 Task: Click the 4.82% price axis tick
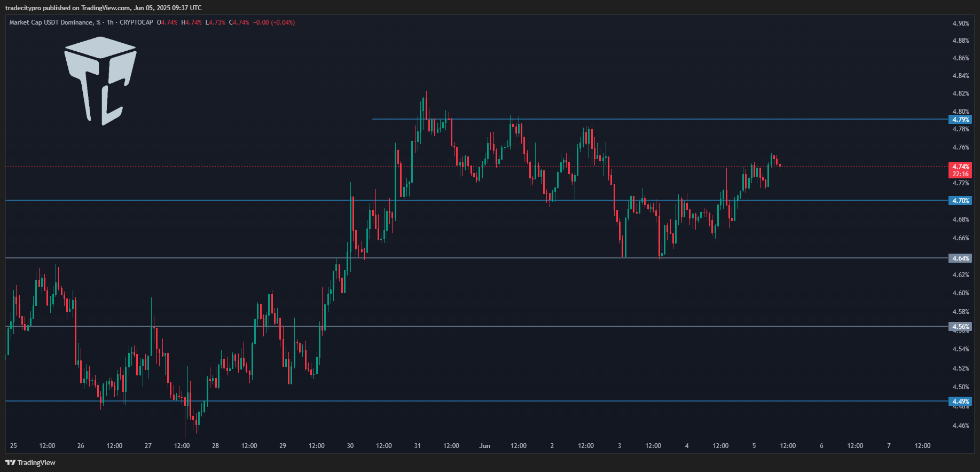(960, 93)
